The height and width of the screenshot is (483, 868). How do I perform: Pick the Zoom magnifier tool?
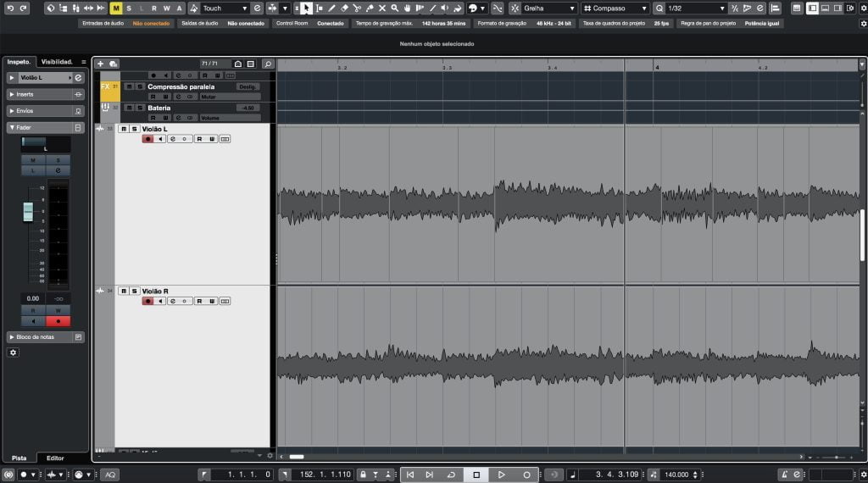(x=395, y=8)
